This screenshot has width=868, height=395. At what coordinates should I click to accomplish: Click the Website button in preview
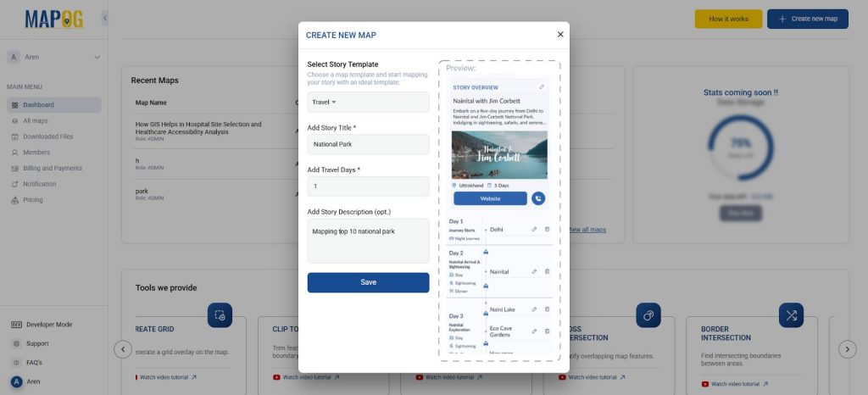pos(490,198)
